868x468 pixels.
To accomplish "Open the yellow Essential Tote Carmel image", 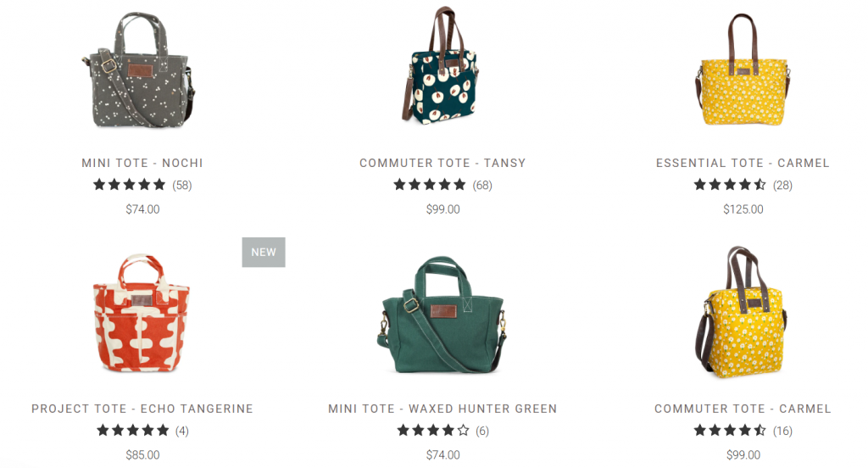I will (x=743, y=70).
